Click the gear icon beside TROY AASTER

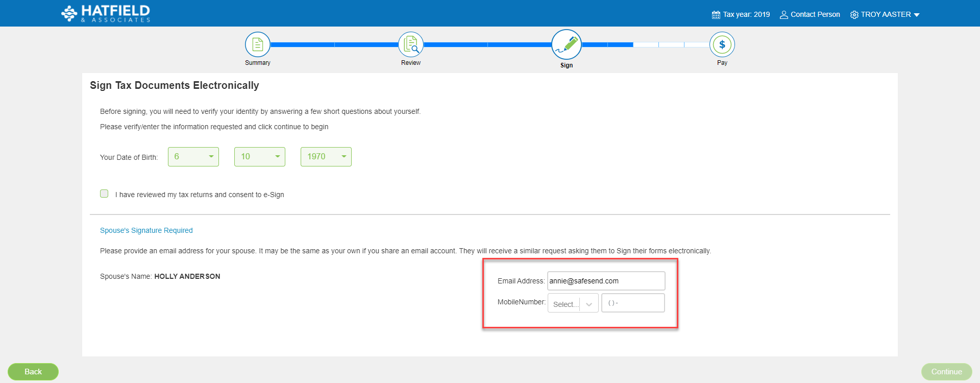[x=854, y=15]
